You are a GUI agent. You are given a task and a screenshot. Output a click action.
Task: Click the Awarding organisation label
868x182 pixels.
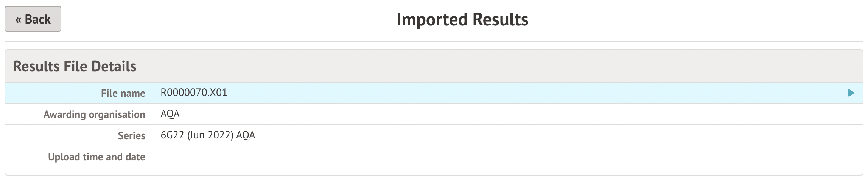[x=94, y=115]
